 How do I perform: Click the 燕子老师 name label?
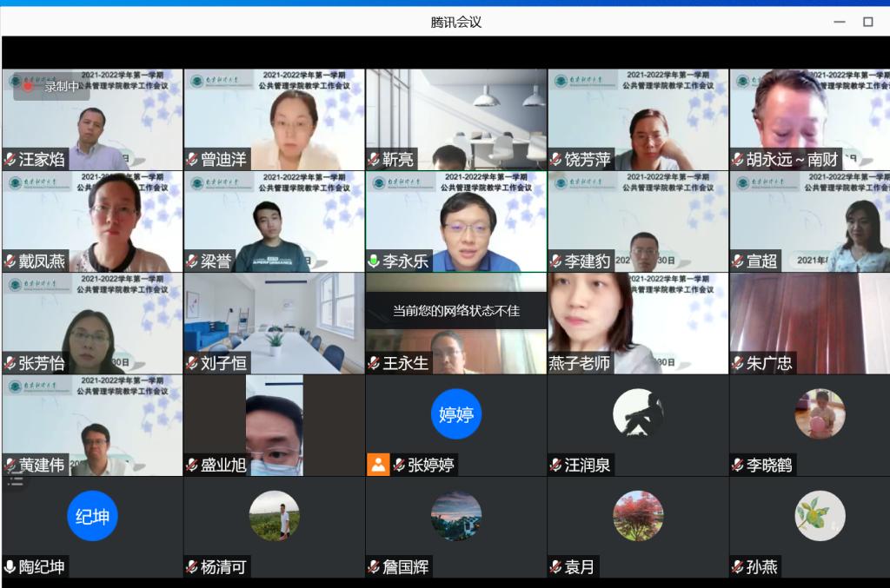point(579,363)
